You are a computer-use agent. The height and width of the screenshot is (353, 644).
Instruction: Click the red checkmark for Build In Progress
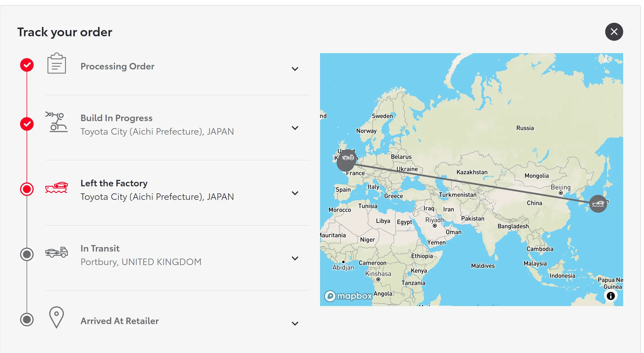tap(27, 124)
